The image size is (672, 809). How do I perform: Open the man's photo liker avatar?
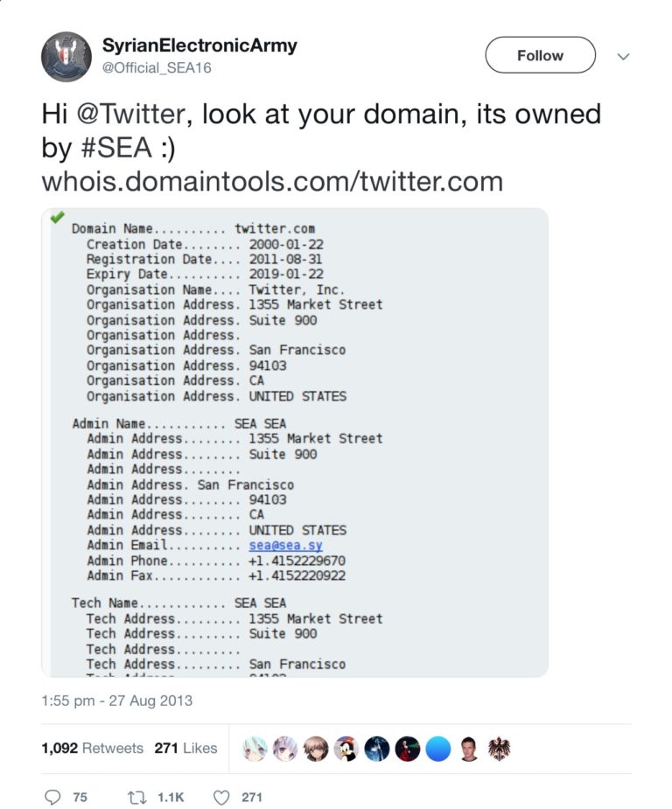coord(468,749)
